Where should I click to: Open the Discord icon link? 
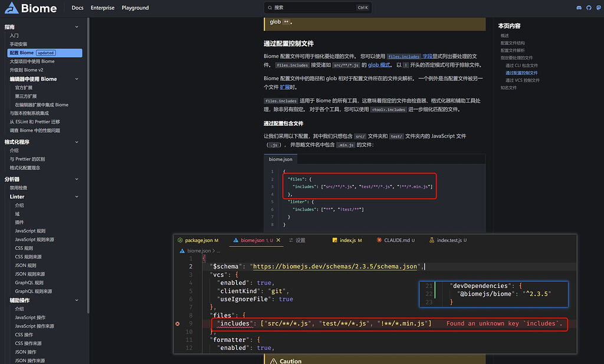(x=579, y=8)
